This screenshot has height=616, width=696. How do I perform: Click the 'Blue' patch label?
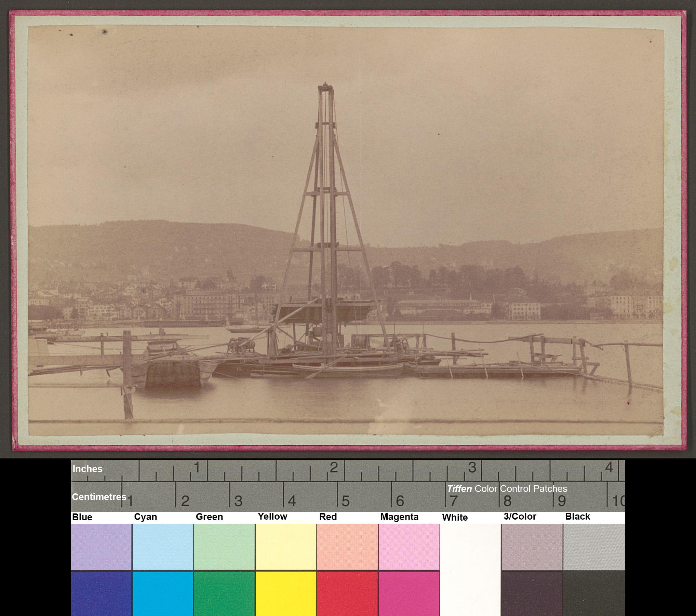[82, 517]
